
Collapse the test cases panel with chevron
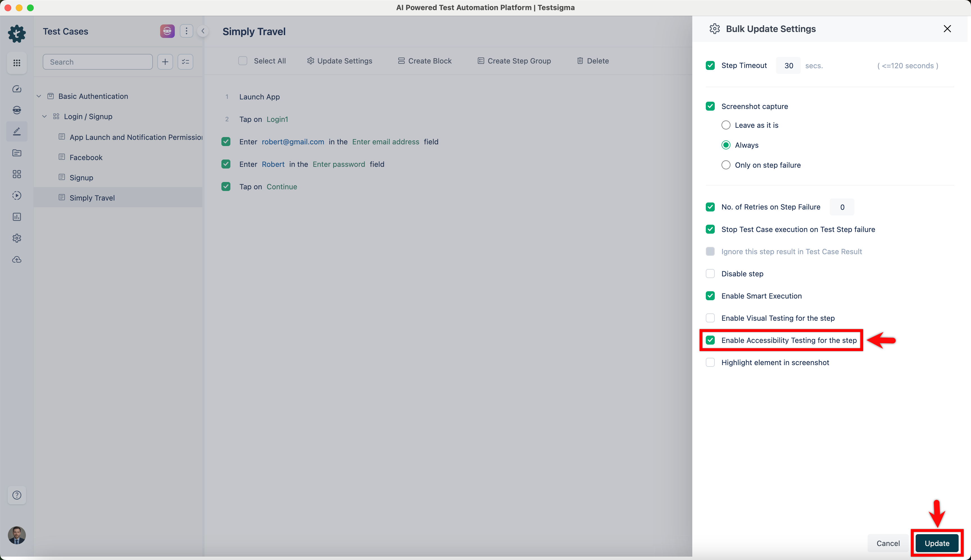pos(203,31)
